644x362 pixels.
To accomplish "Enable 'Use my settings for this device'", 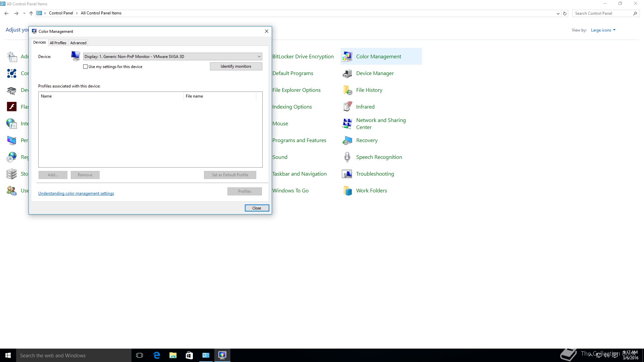I will pyautogui.click(x=86, y=66).
